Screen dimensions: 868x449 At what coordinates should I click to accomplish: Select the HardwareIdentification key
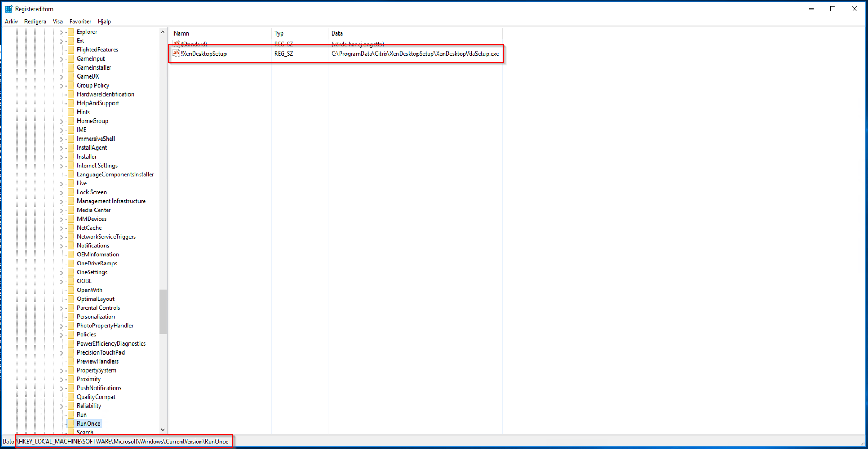[x=106, y=94]
